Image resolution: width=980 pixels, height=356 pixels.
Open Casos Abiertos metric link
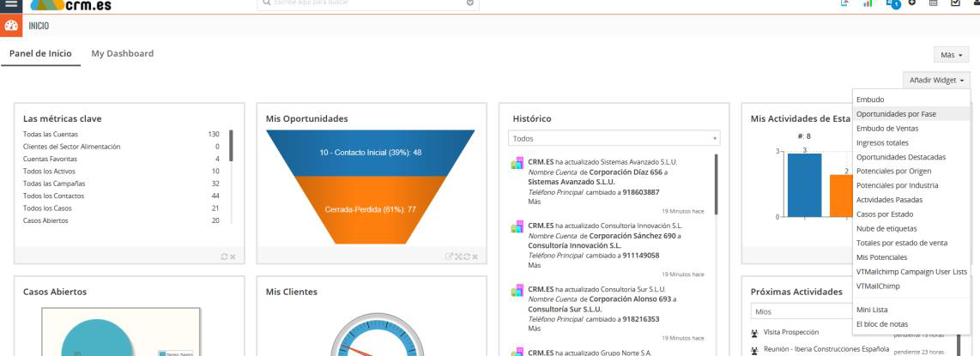pos(45,220)
